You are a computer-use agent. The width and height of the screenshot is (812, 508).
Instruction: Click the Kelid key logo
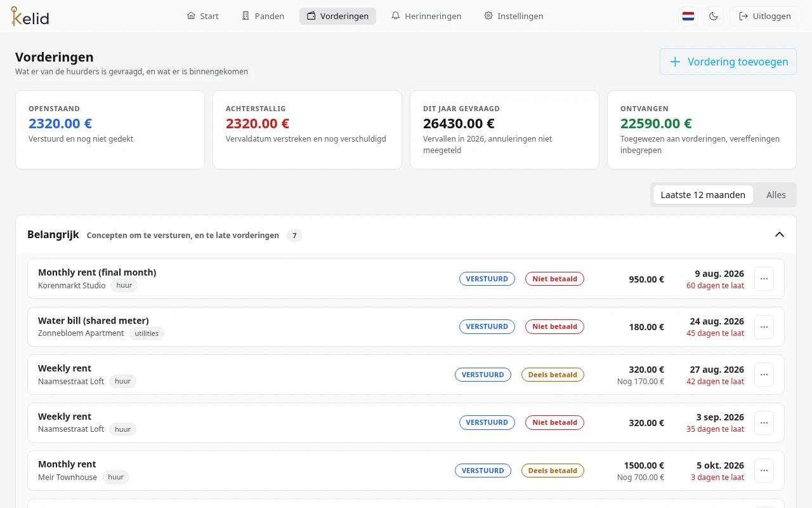click(30, 16)
